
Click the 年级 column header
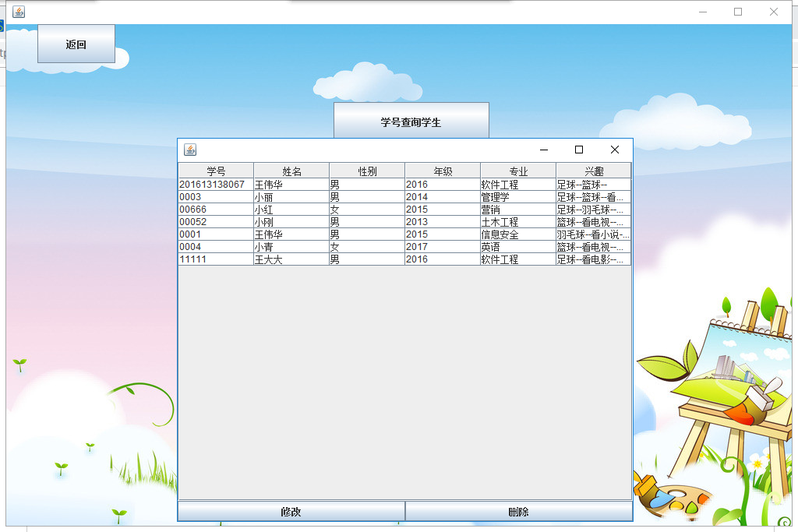point(443,171)
